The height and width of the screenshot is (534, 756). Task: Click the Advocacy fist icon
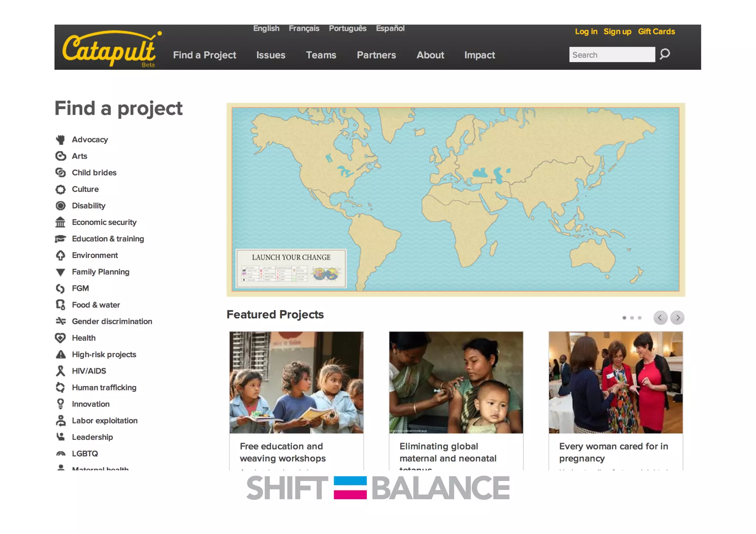(61, 139)
